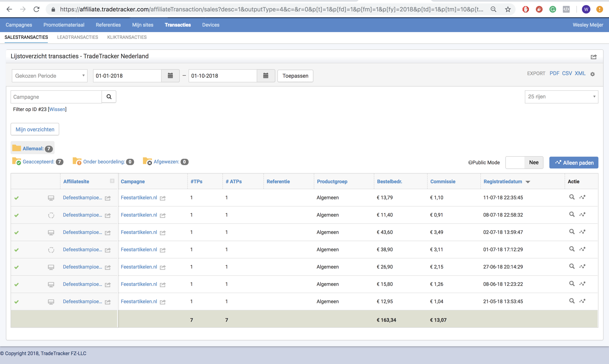609x364 pixels.
Task: Bookmark the page with the star icon
Action: point(508,9)
